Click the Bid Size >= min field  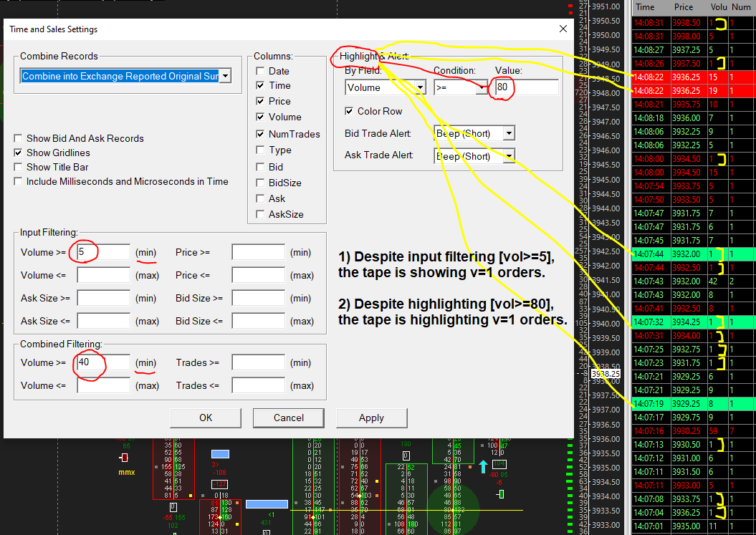[259, 298]
